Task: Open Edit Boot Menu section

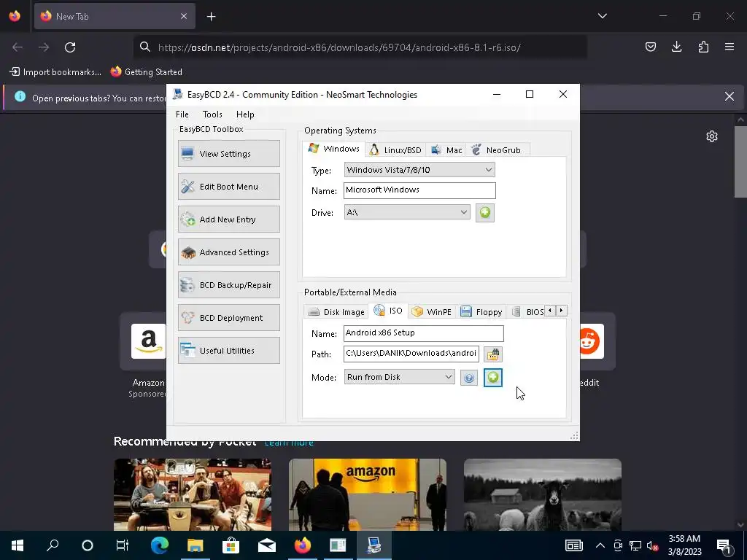Action: (228, 186)
